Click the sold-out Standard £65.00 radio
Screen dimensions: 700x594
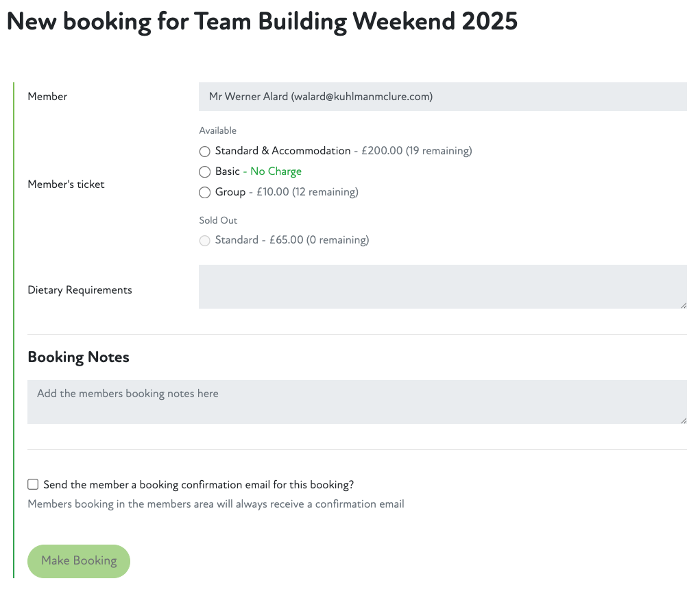(204, 241)
